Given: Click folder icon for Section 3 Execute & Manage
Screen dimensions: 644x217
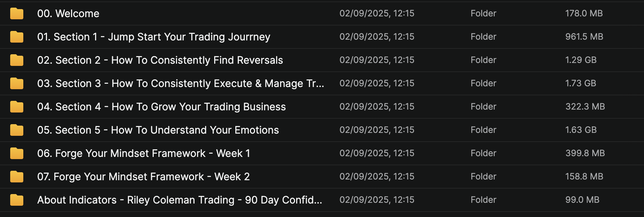Looking at the screenshot, I should 17,84.
